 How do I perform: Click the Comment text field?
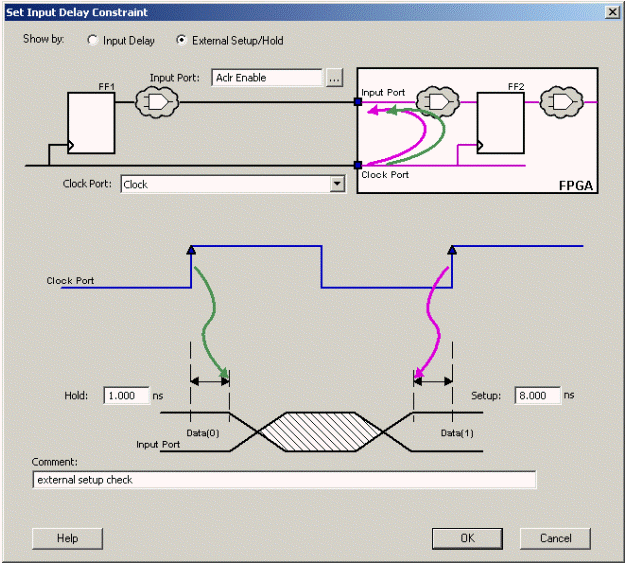pos(284,479)
